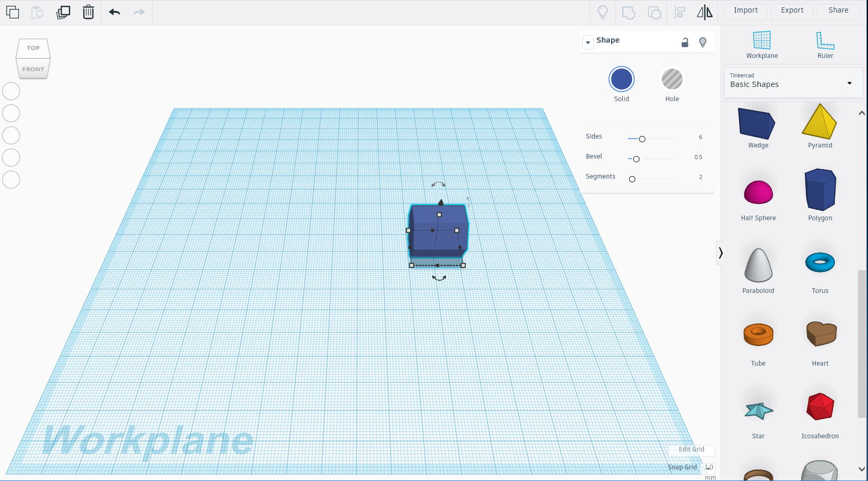Redo the last undone action

pyautogui.click(x=139, y=12)
